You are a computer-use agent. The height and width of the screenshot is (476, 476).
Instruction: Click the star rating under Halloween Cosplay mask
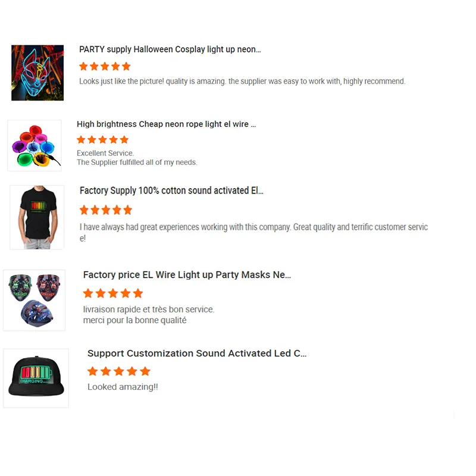pos(105,66)
